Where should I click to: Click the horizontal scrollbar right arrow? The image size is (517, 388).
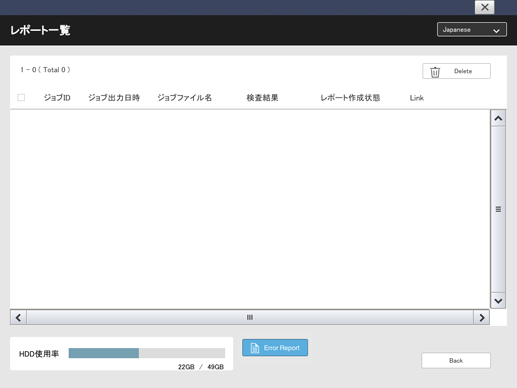pos(482,317)
